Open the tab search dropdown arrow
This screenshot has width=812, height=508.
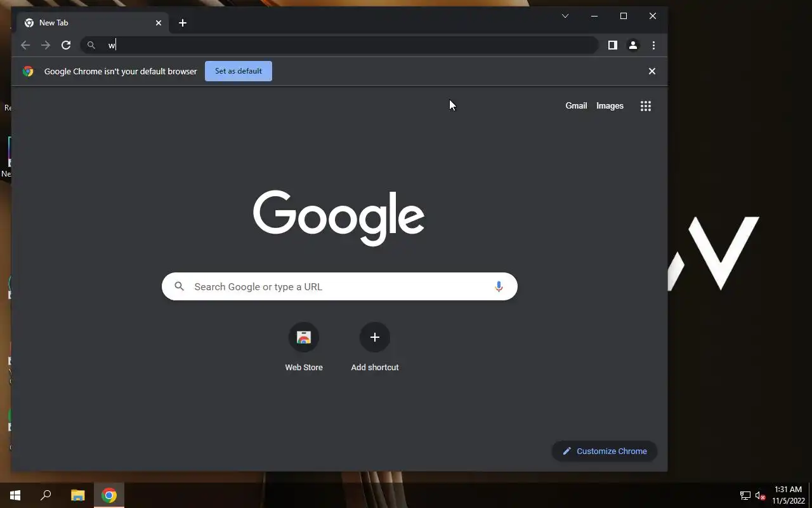pos(565,16)
